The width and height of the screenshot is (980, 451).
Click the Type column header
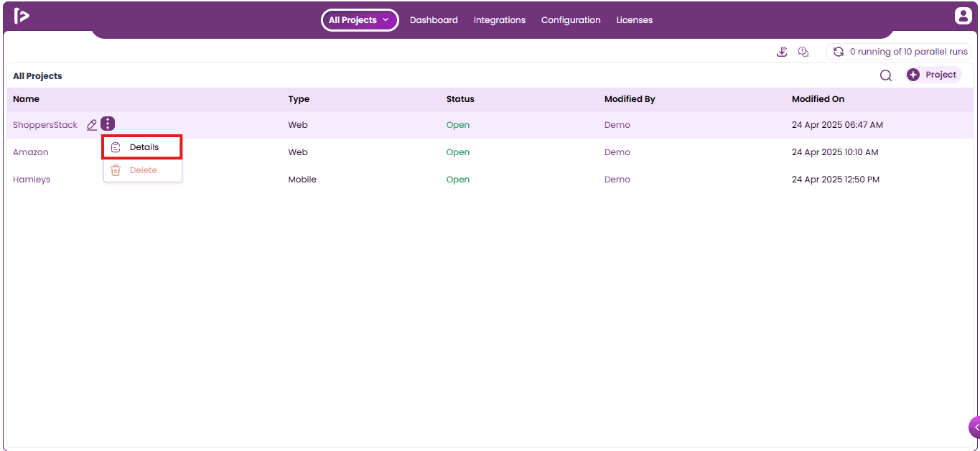click(x=299, y=99)
